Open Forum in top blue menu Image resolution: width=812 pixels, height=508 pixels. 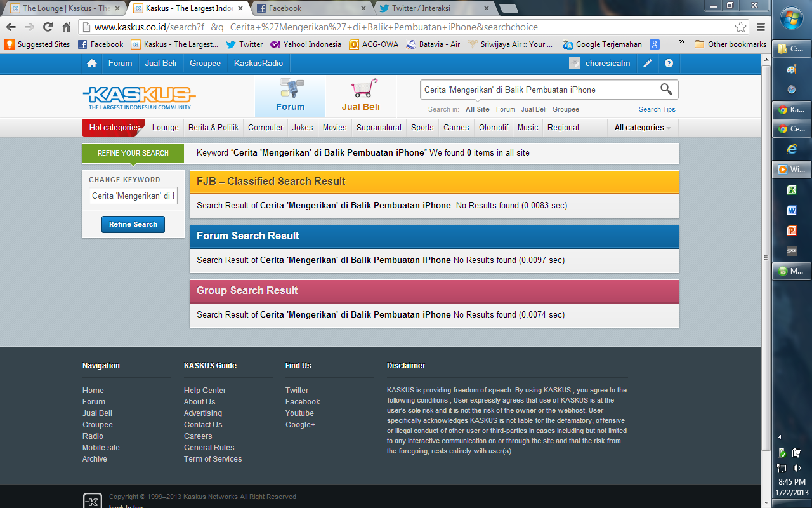click(120, 63)
